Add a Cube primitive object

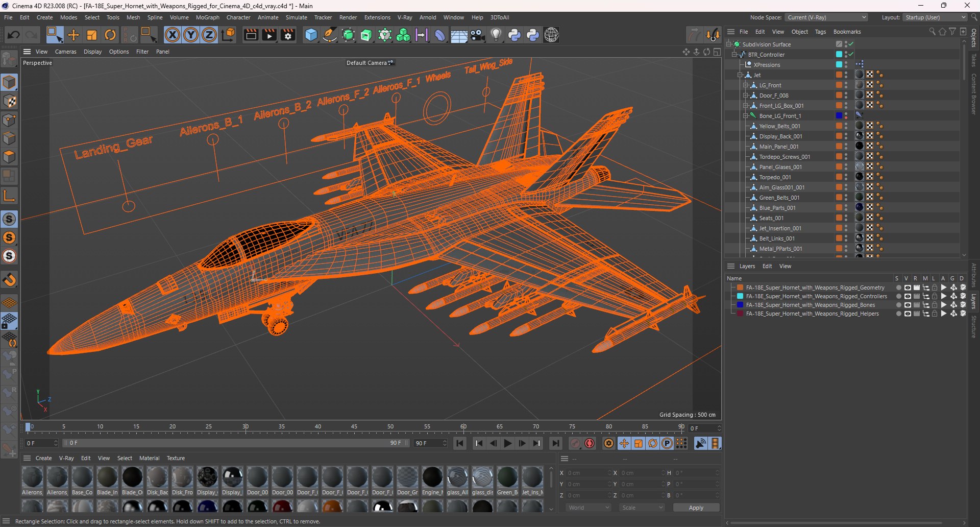[311, 35]
